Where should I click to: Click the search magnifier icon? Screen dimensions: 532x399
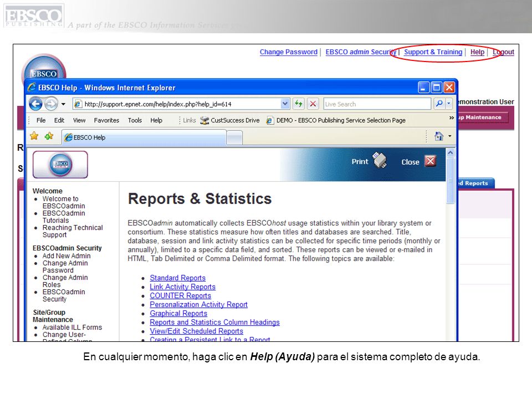coord(439,104)
